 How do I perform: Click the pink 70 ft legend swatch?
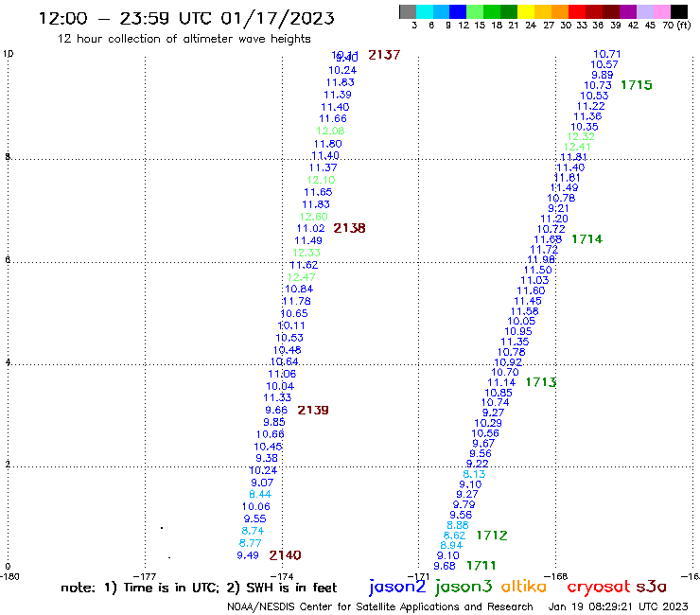tap(661, 11)
